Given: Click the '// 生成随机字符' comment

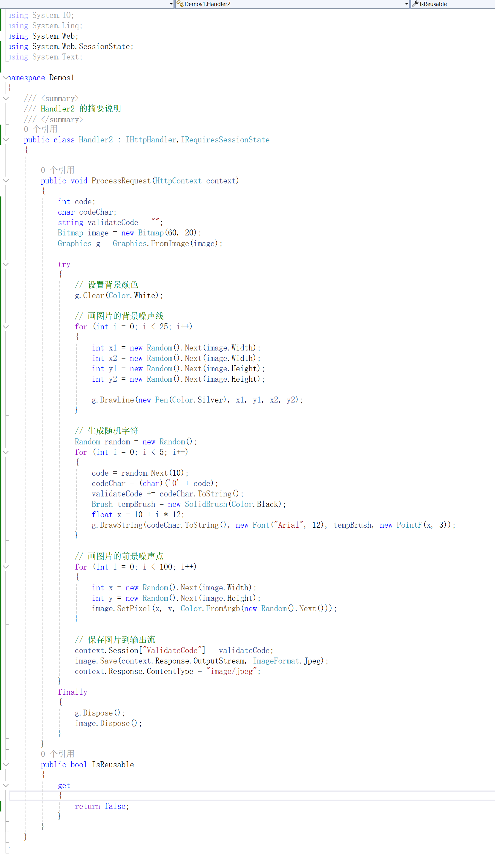Looking at the screenshot, I should click(x=106, y=431).
